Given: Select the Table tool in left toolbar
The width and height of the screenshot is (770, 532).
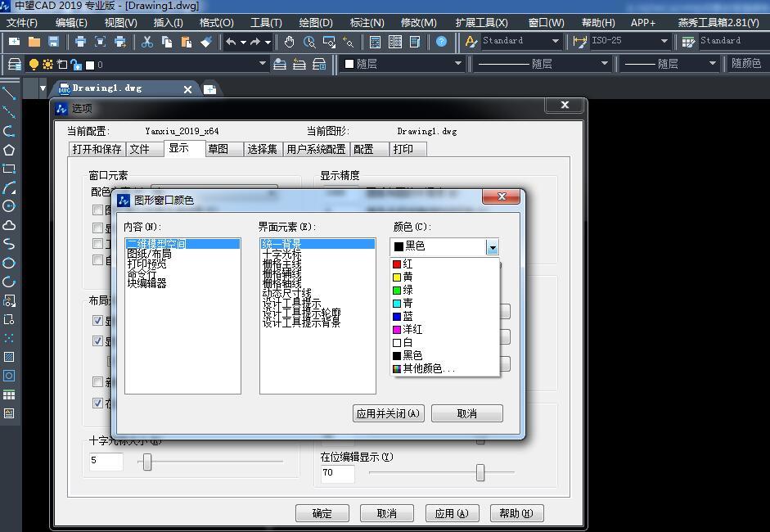Looking at the screenshot, I should pyautogui.click(x=9, y=394).
